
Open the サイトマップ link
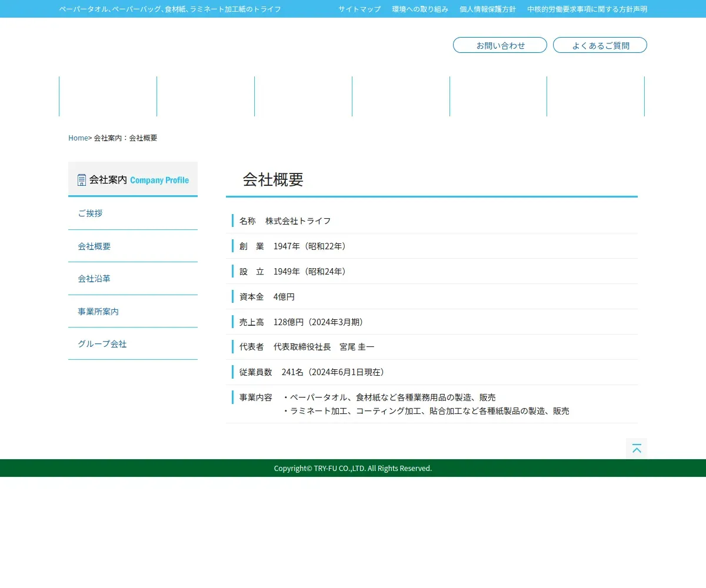[x=359, y=9]
